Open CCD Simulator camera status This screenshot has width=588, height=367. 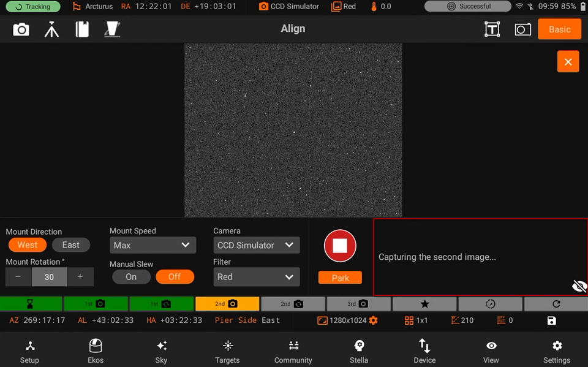coord(288,6)
